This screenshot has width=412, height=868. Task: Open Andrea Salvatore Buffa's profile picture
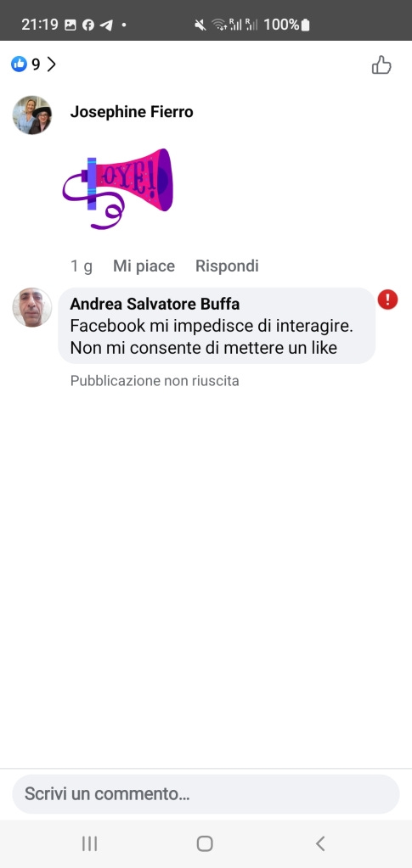32,307
